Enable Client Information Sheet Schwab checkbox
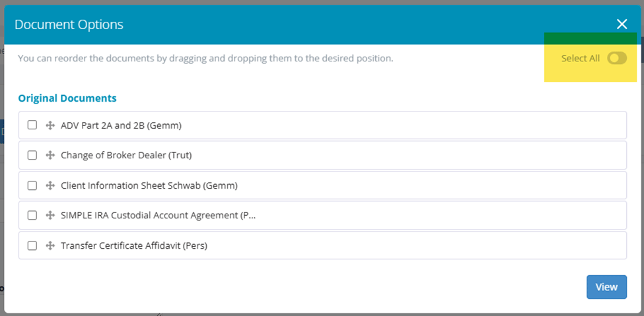Viewport: 644px width, 316px height. [x=32, y=185]
